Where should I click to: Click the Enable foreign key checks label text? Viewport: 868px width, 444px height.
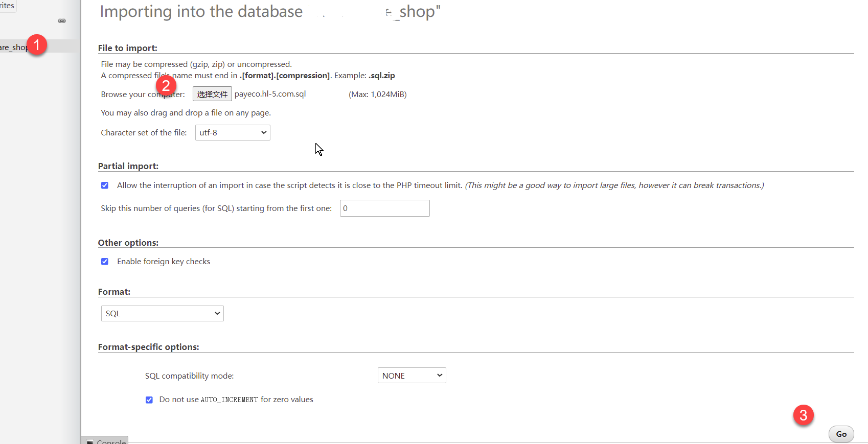click(x=164, y=262)
